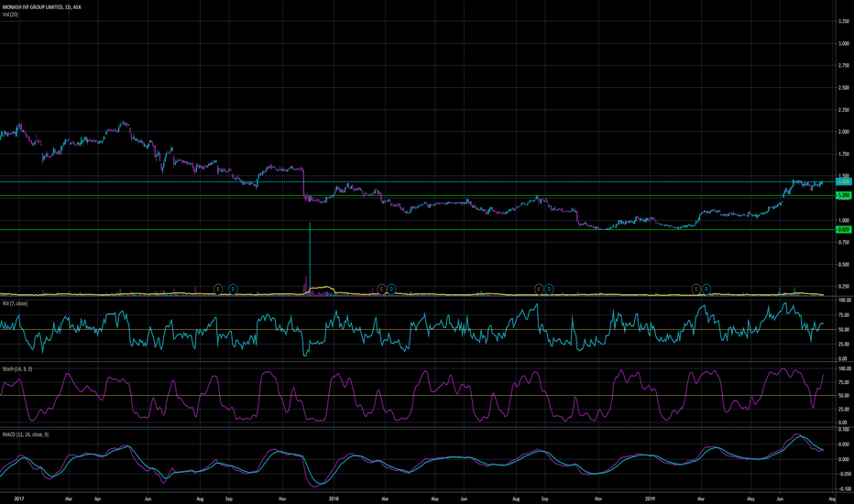Click the 2019 label on time axis
The height and width of the screenshot is (504, 854).
pyautogui.click(x=650, y=499)
